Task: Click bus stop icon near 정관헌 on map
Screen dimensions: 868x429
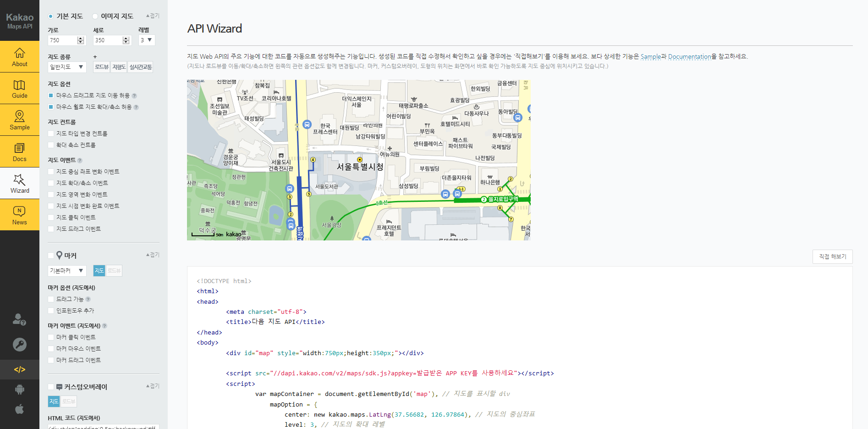Action: (x=290, y=189)
